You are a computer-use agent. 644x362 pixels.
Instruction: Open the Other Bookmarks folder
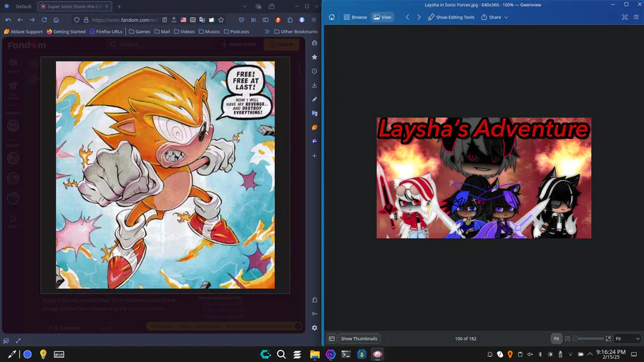[x=296, y=31]
